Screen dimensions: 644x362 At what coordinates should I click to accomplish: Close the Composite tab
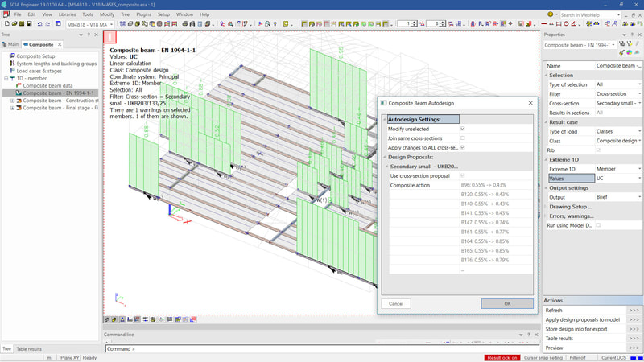(60, 44)
